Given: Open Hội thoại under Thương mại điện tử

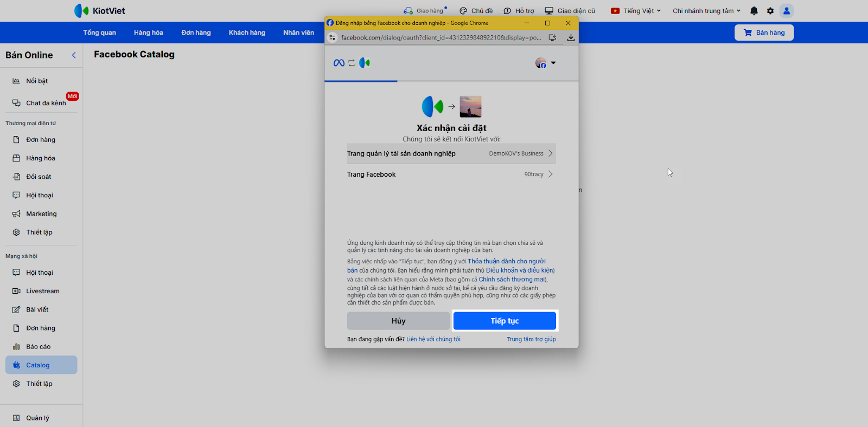Looking at the screenshot, I should coord(41,195).
